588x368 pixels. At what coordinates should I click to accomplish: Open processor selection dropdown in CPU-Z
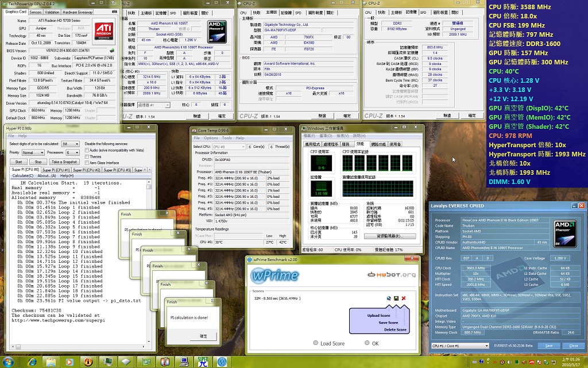pyautogui.click(x=154, y=105)
